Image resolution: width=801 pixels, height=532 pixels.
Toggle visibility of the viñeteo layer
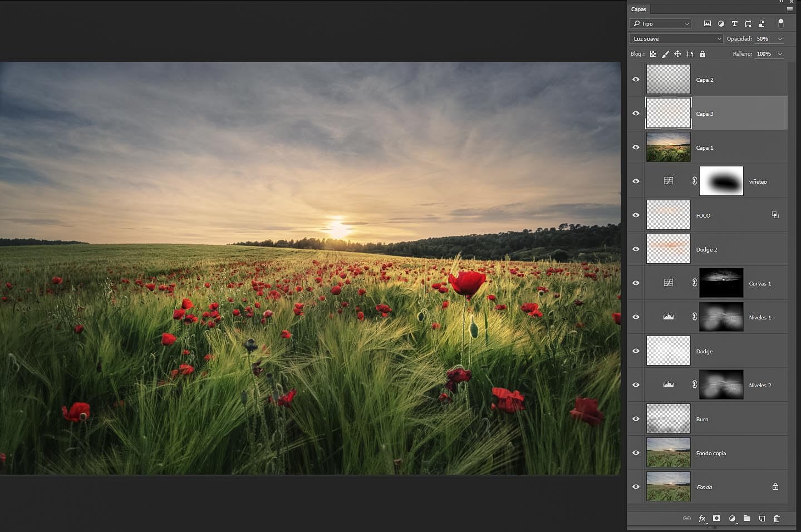[x=636, y=181]
